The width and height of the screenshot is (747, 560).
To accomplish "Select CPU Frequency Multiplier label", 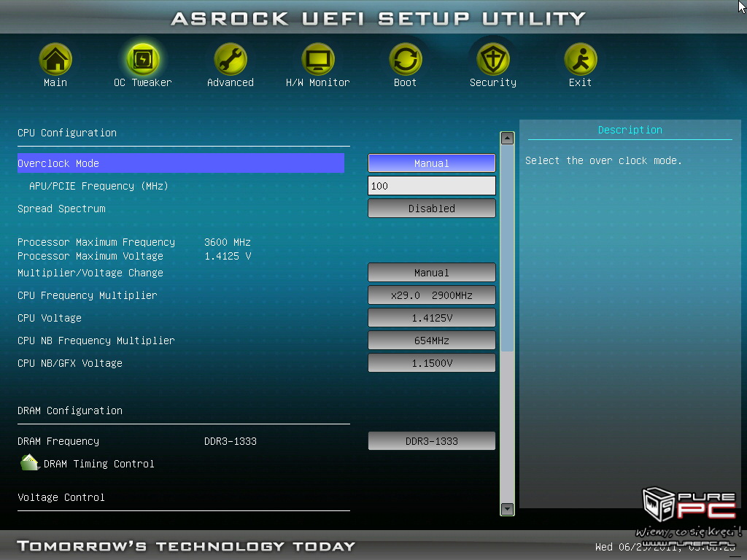I will pyautogui.click(x=88, y=295).
